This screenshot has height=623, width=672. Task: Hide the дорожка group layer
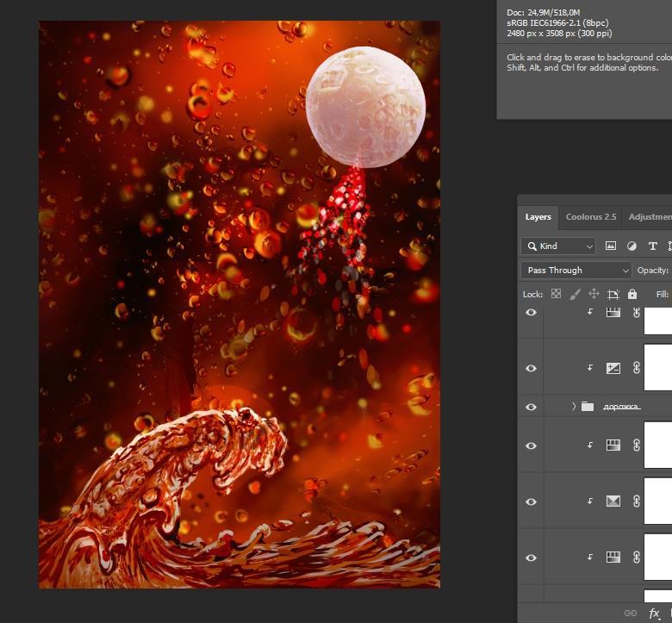531,407
